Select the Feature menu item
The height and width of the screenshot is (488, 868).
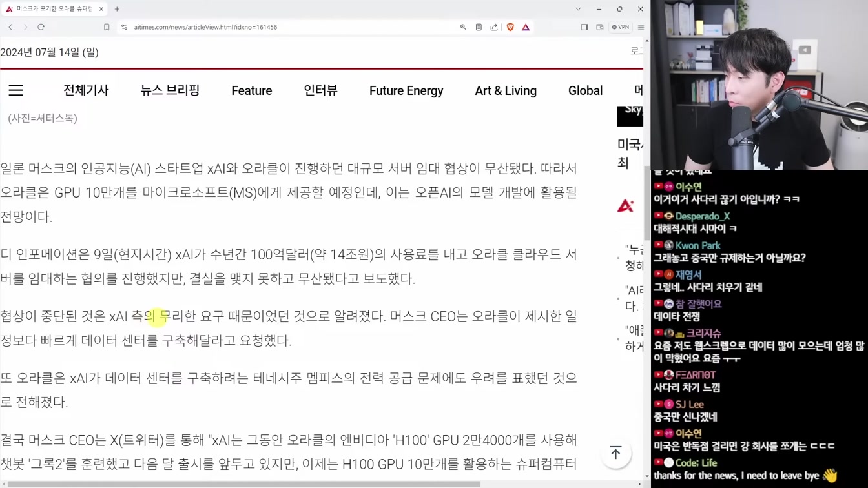click(x=252, y=91)
